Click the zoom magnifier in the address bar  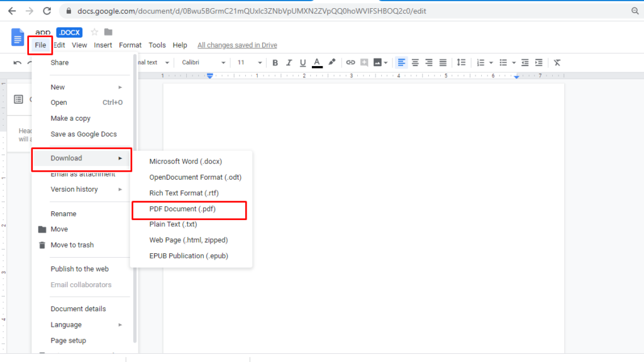coord(635,11)
